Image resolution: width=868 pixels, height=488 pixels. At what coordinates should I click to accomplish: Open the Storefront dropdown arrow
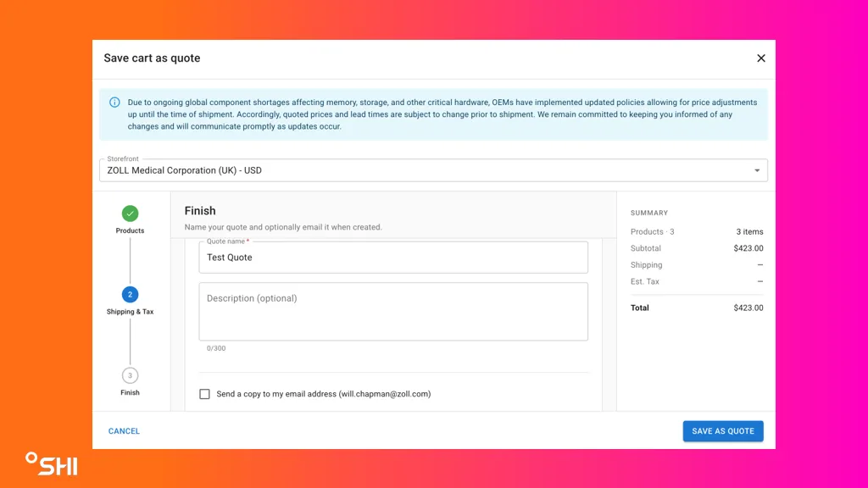pyautogui.click(x=757, y=170)
